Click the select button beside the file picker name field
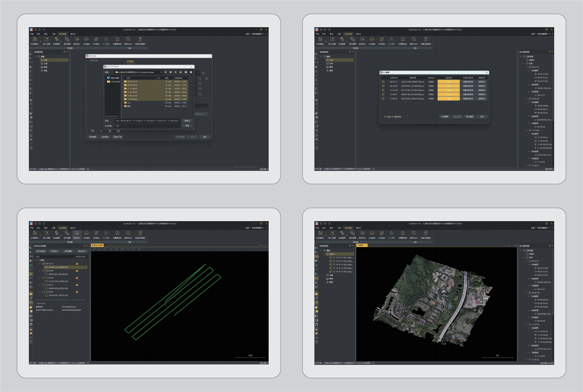583x392 pixels. 187,121
